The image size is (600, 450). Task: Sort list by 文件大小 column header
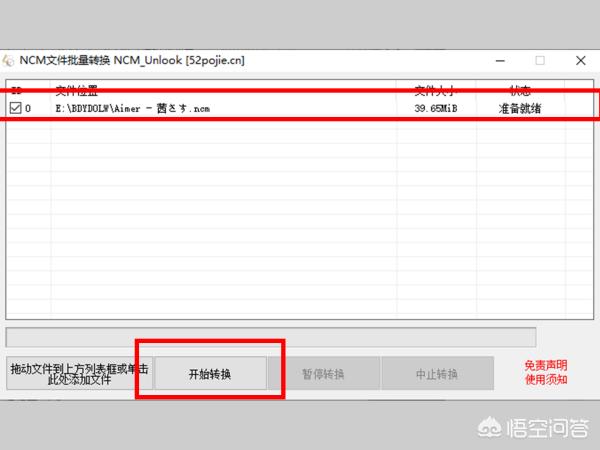pyautogui.click(x=436, y=90)
